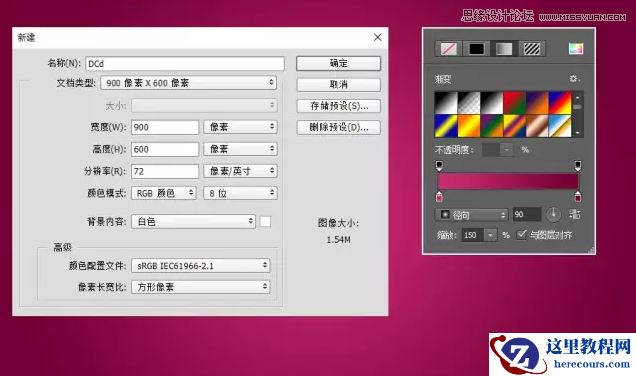Open the background contents dropdown

click(193, 221)
